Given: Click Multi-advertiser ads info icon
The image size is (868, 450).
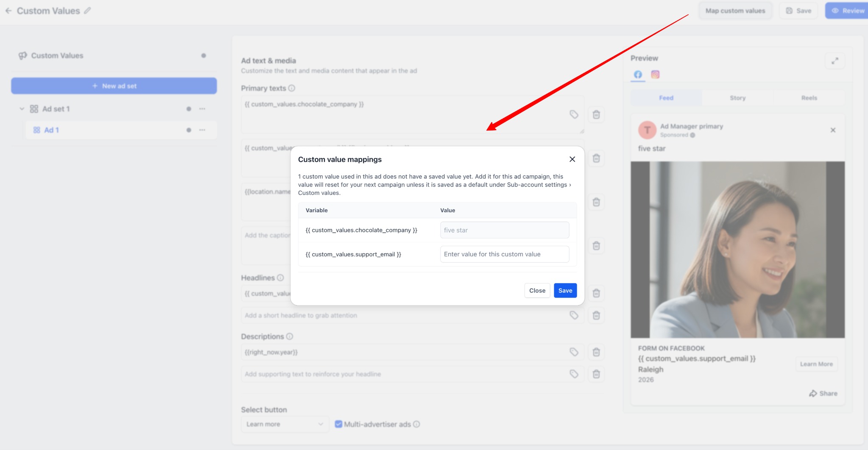Looking at the screenshot, I should pyautogui.click(x=416, y=424).
